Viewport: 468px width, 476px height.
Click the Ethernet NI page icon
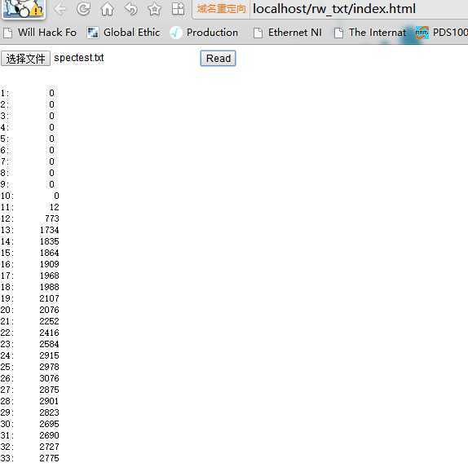[x=258, y=33]
